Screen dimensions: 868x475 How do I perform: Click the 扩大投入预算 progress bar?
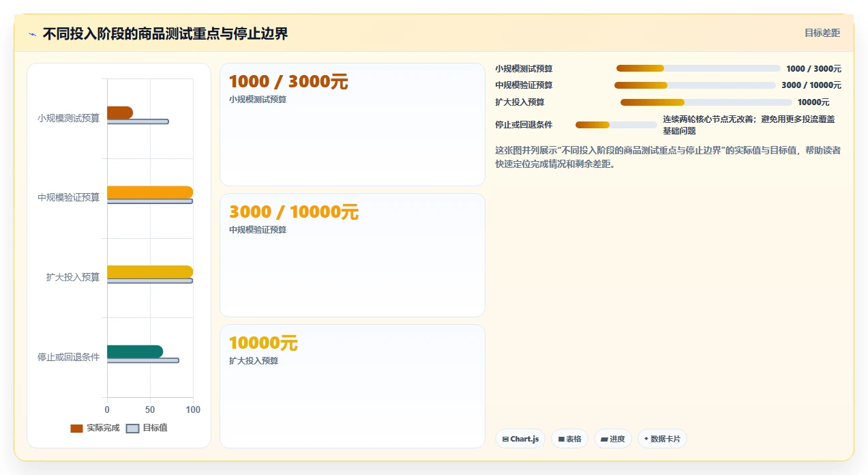coord(706,102)
